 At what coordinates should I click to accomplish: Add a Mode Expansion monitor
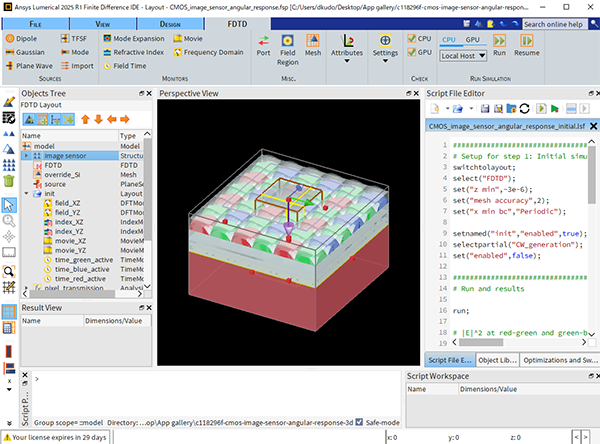coord(134,39)
